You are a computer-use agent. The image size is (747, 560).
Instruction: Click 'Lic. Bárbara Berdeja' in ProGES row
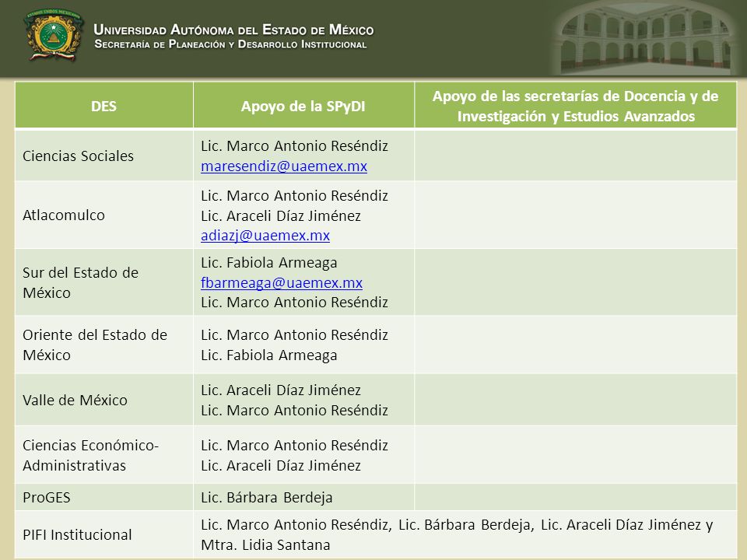click(266, 498)
